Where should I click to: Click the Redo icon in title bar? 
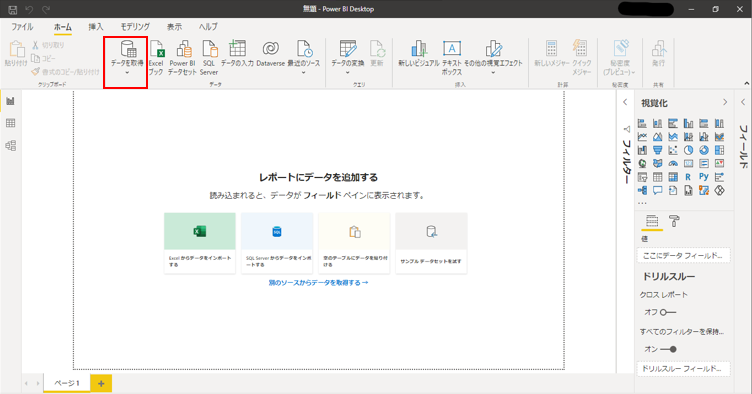(46, 9)
